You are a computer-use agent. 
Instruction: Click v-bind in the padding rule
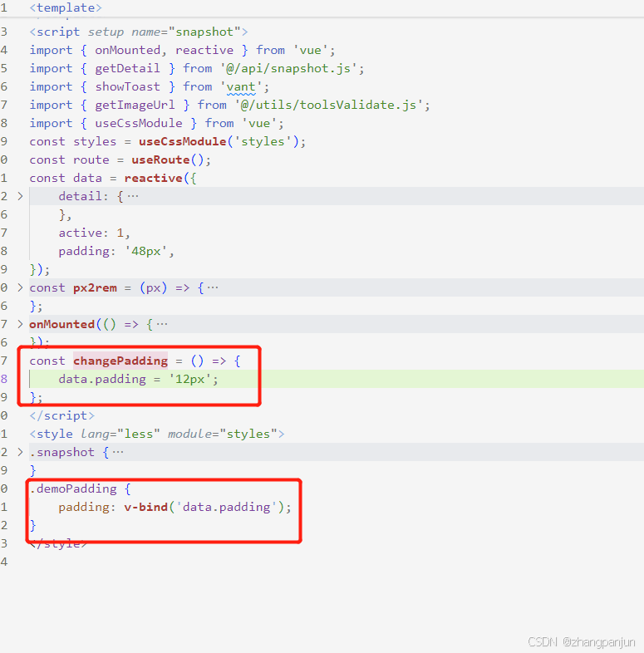tap(145, 508)
